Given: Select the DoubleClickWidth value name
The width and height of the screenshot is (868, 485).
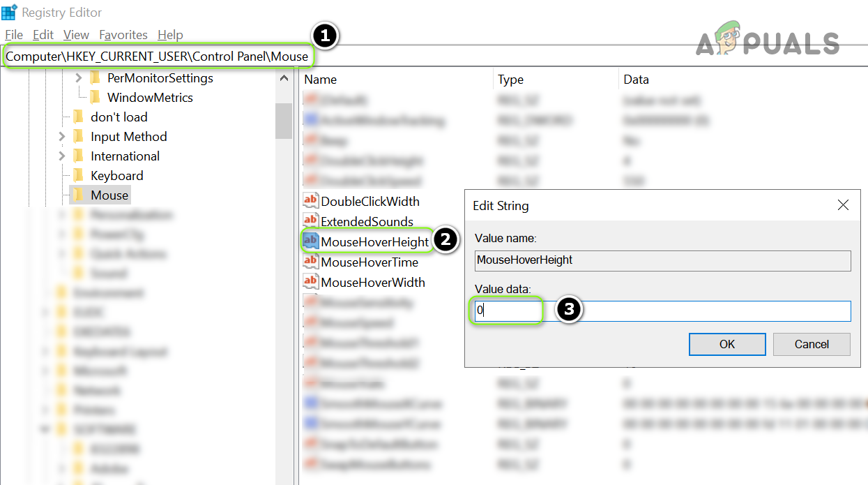Looking at the screenshot, I should point(370,201).
